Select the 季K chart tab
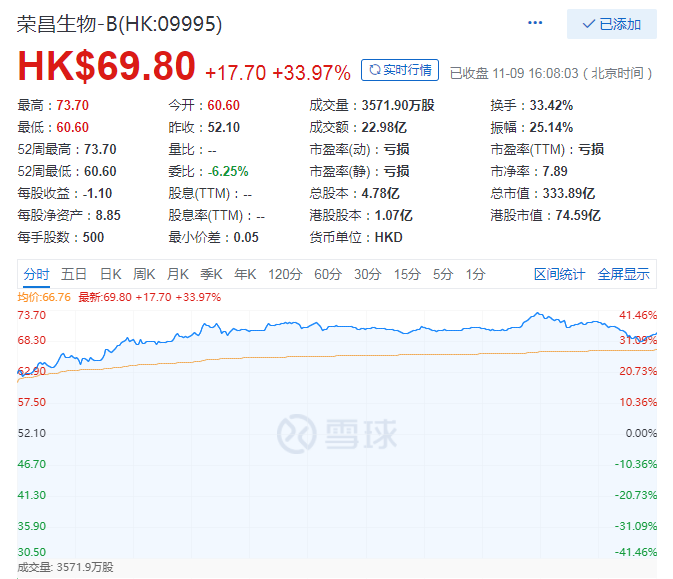The width and height of the screenshot is (673, 579). point(211,274)
